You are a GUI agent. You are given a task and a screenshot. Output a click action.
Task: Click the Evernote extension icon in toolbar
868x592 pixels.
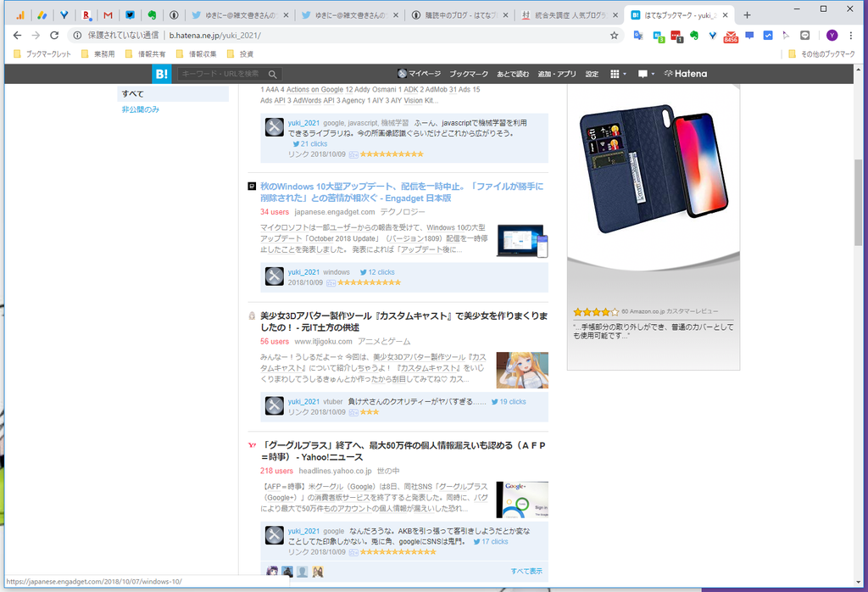[x=693, y=36]
